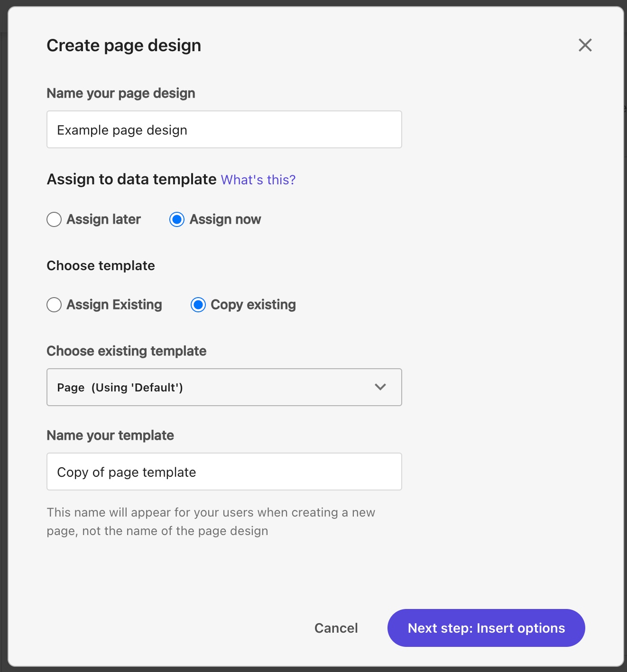Click the Choose template section label
This screenshot has height=672, width=627.
[101, 266]
